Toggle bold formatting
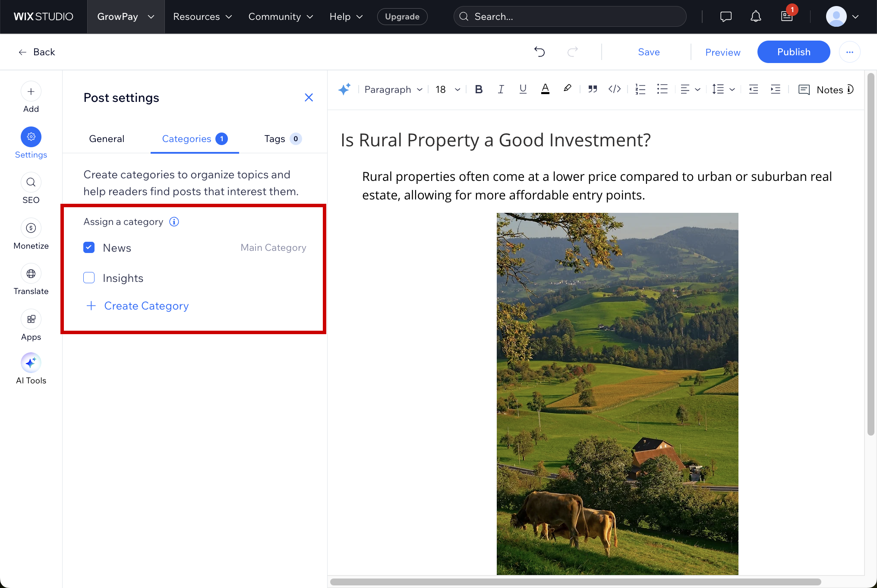 coord(478,89)
